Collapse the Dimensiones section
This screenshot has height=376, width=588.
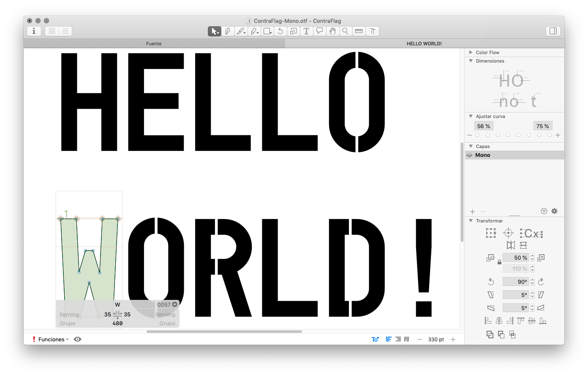(471, 61)
